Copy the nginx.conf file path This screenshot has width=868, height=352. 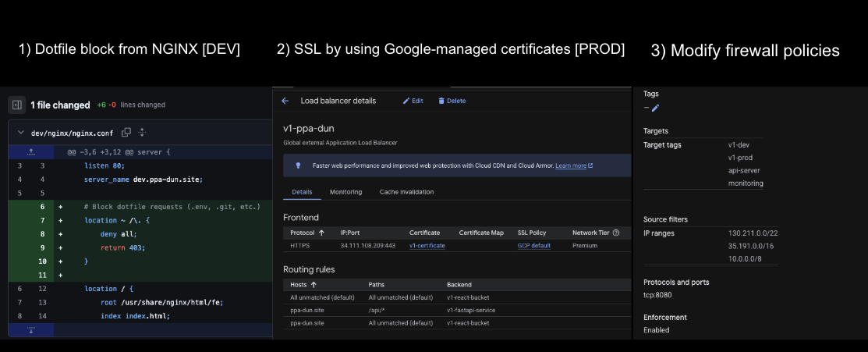[x=126, y=133]
